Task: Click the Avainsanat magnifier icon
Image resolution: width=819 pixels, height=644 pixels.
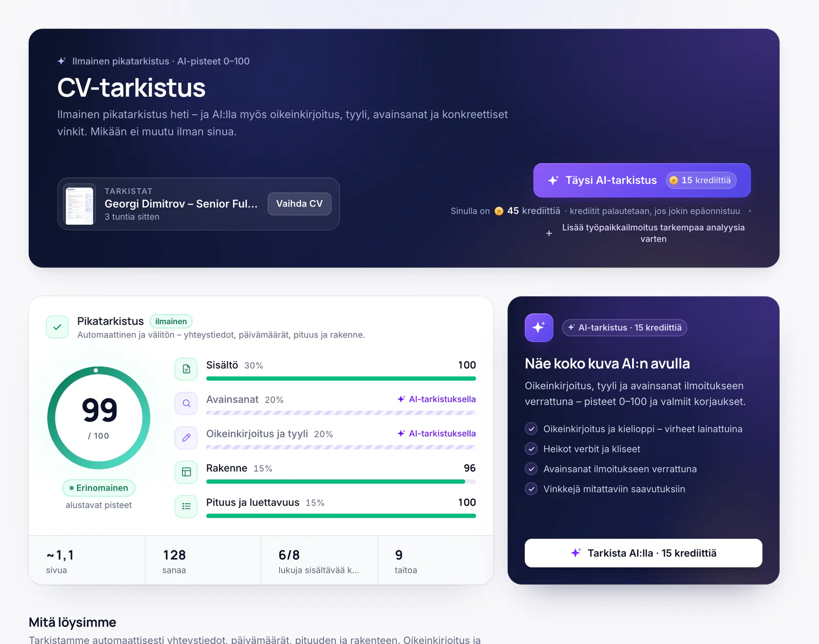Action: [x=186, y=403]
